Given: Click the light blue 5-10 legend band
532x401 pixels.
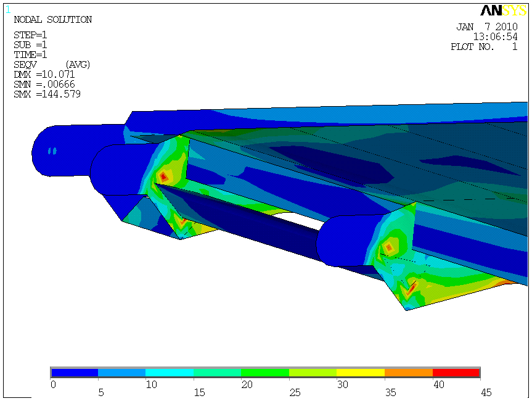Looking at the screenshot, I should [x=122, y=373].
